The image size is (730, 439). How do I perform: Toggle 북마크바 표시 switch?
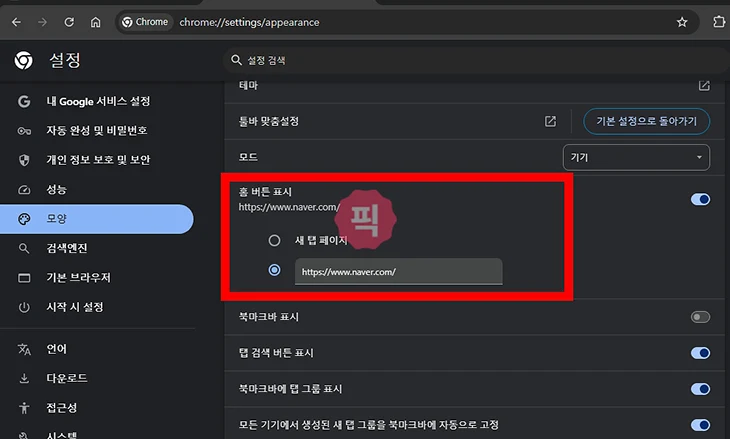pos(700,317)
